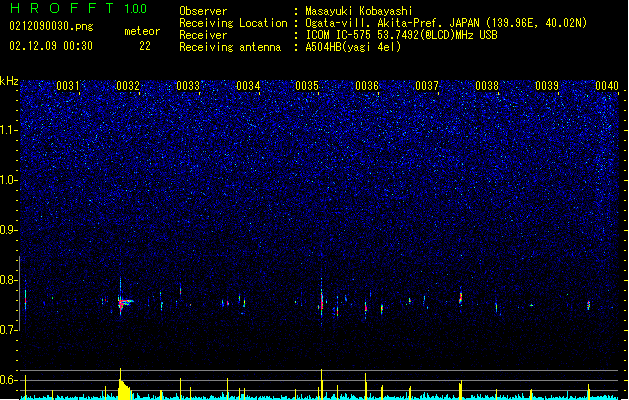
Task: Click the 0031 time marker
Action: pos(68,86)
